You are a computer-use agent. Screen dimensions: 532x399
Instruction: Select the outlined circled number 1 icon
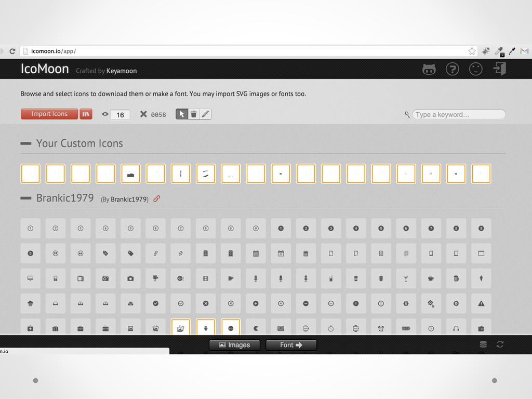30,229
